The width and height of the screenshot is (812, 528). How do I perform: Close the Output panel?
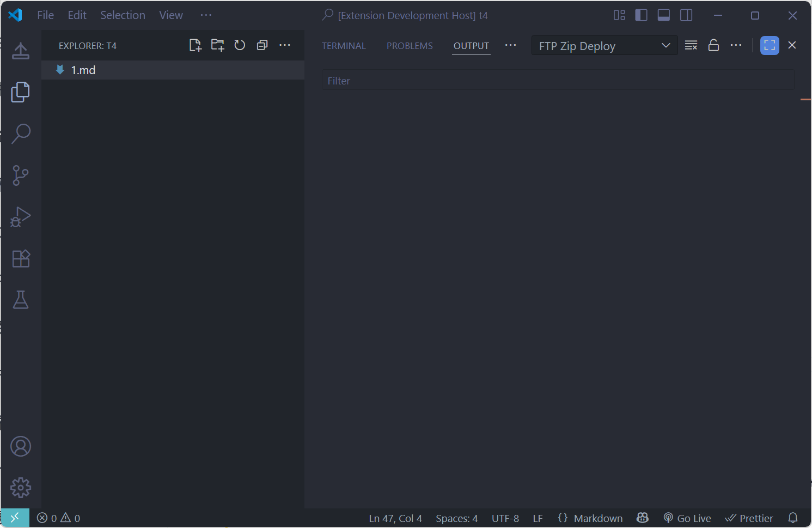pyautogui.click(x=792, y=45)
